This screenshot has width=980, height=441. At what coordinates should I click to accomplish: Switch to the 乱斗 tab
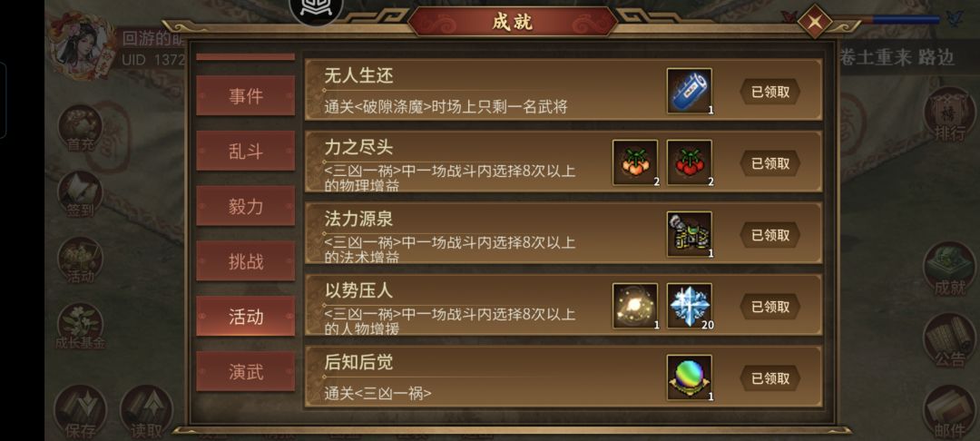coord(246,151)
